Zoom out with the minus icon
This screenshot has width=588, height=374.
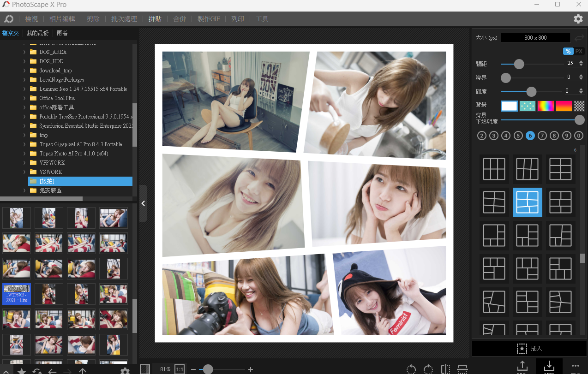193,369
